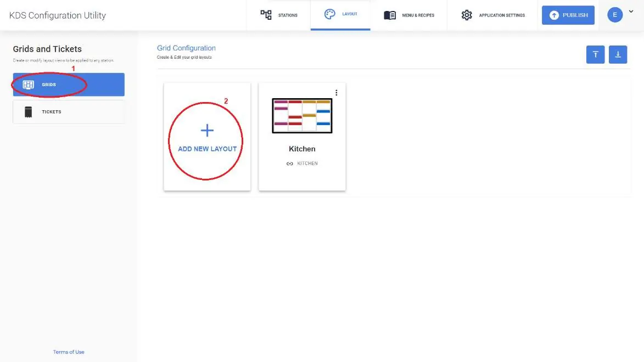
Task: Select Tickets in the sidebar
Action: point(69,112)
